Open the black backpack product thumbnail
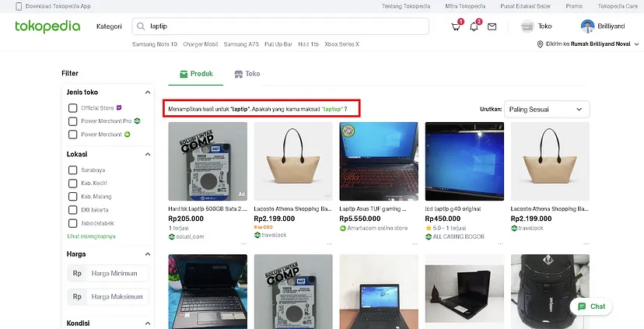Viewport: 644px width, 329px height. (x=550, y=292)
